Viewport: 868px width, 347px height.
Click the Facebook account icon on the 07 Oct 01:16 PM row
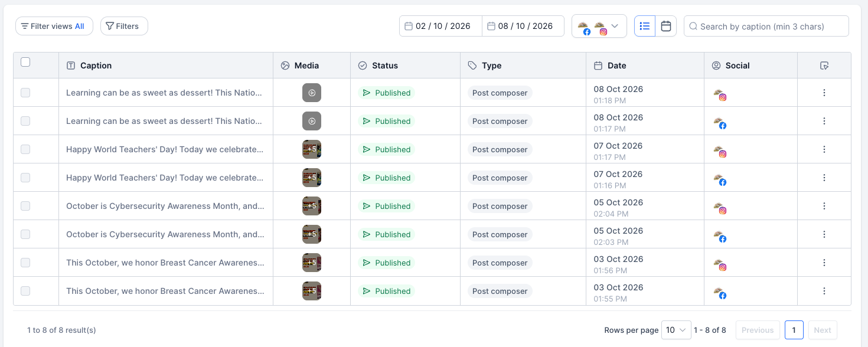tap(719, 179)
